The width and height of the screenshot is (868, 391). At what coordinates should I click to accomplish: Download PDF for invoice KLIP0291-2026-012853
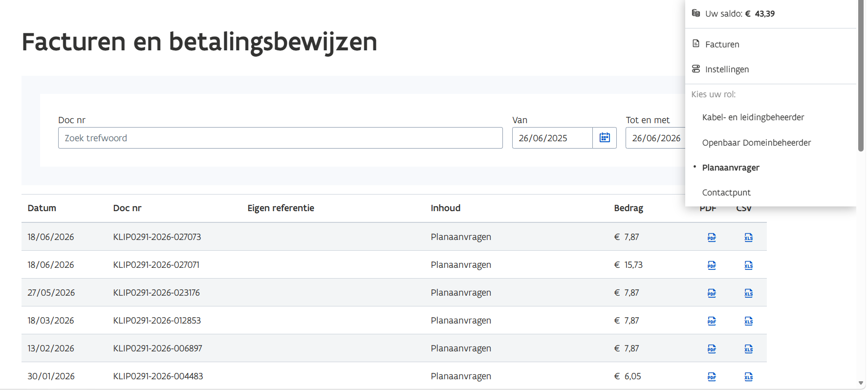point(712,321)
